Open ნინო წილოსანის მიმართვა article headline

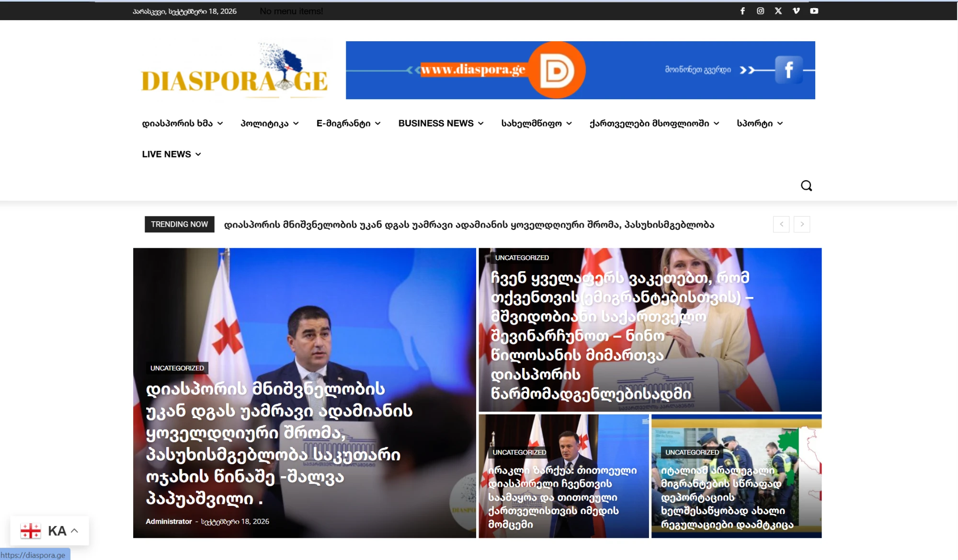(622, 336)
